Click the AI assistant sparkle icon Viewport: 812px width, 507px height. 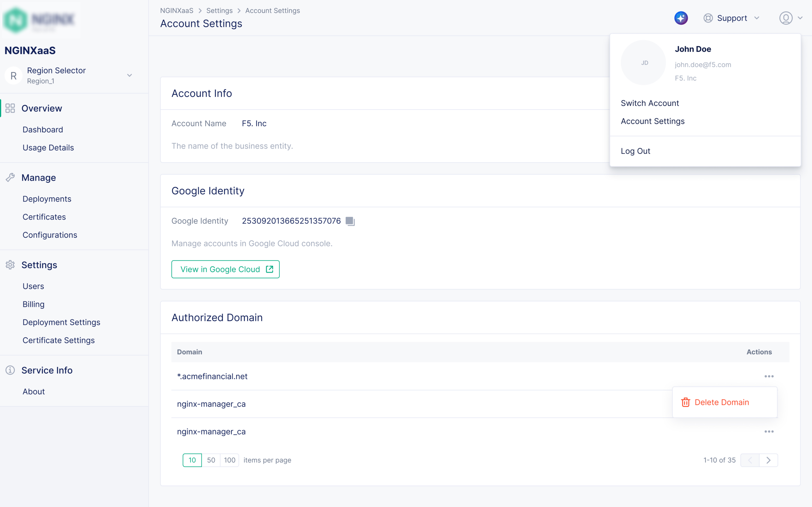coord(681,18)
